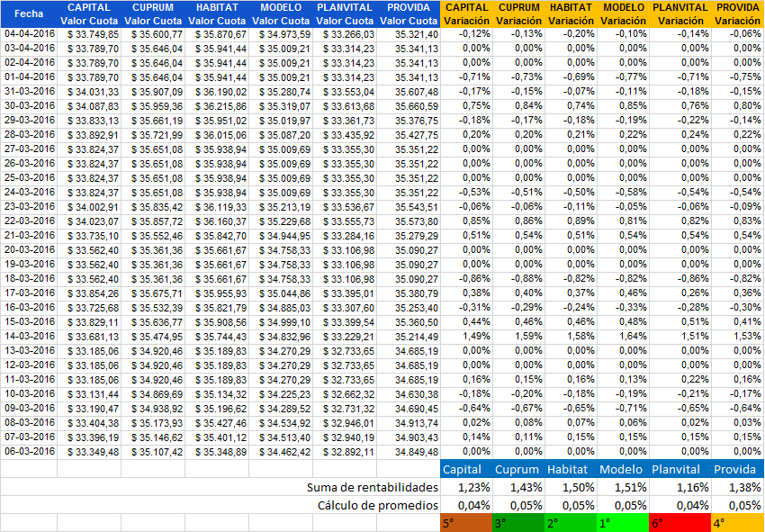Image resolution: width=765 pixels, height=532 pixels.
Task: Click the Modelo summary header
Action: pos(624,469)
